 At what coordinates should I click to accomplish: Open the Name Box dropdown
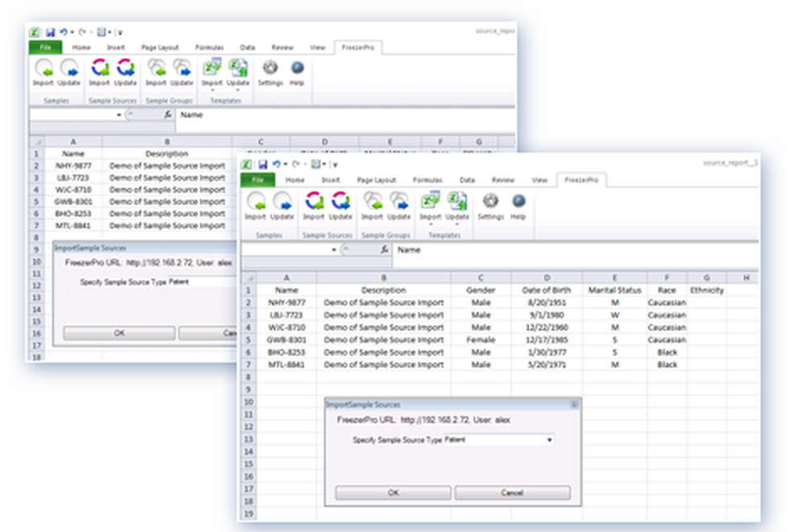pos(334,250)
